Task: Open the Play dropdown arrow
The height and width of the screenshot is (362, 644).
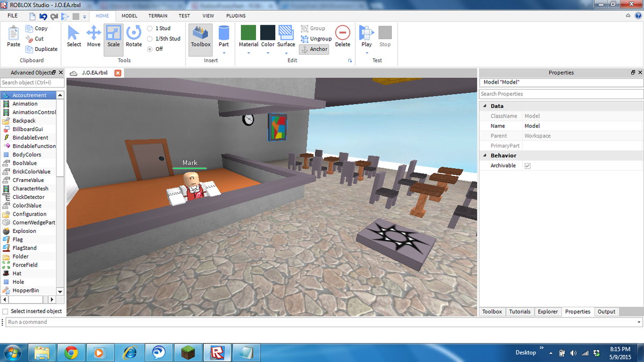Action: click(367, 53)
